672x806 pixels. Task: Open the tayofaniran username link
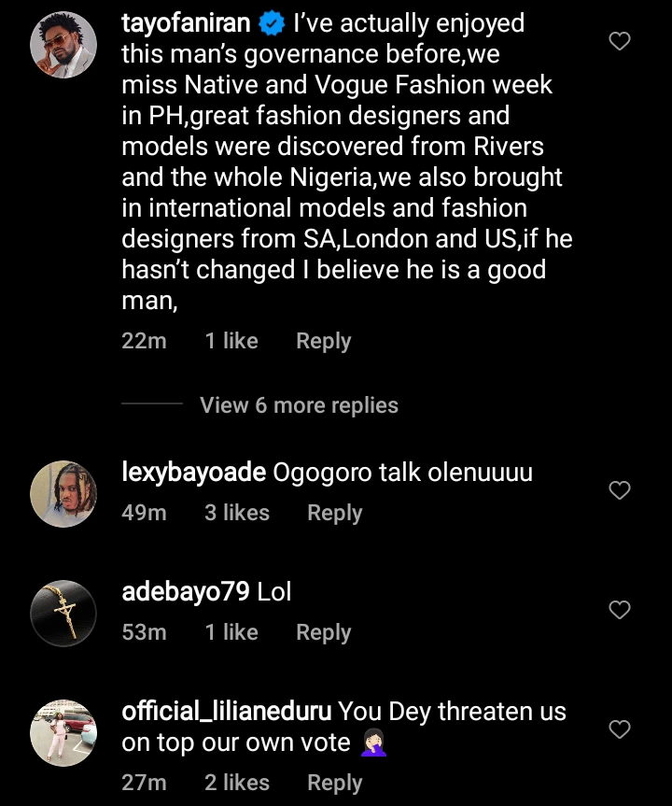[186, 23]
